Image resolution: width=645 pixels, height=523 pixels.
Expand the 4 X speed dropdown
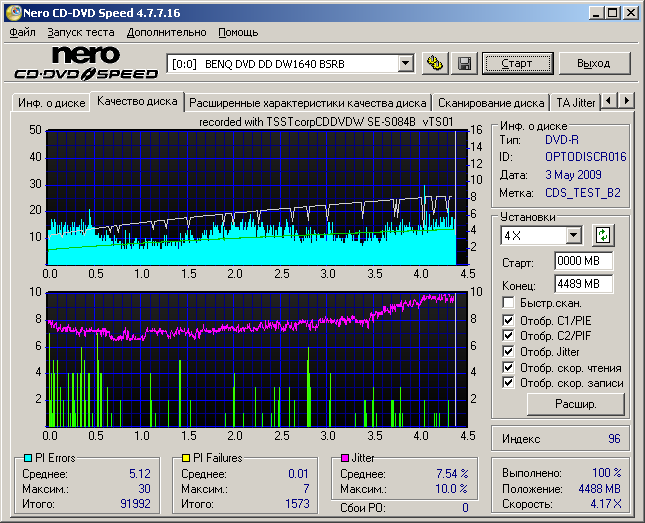(x=573, y=235)
